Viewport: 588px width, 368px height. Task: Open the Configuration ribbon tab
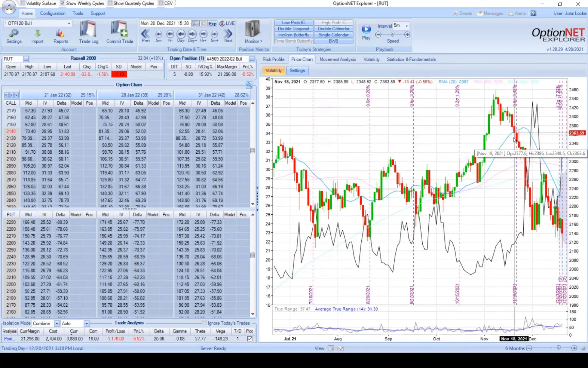(x=53, y=13)
